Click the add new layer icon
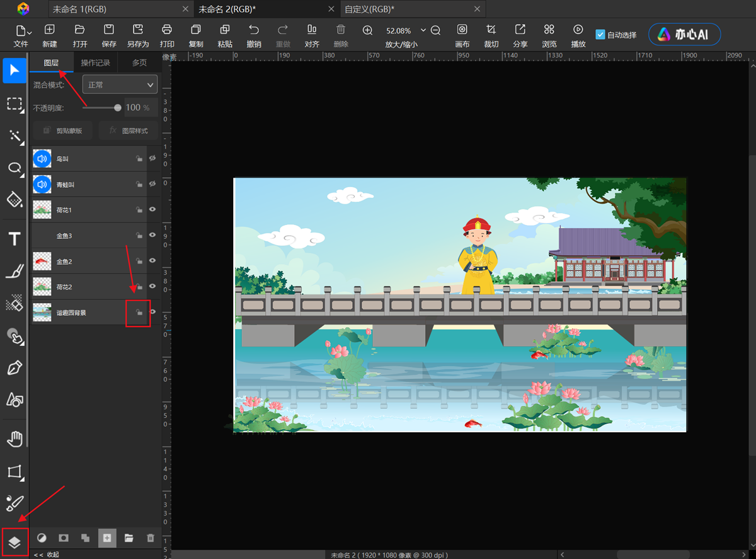 point(107,538)
